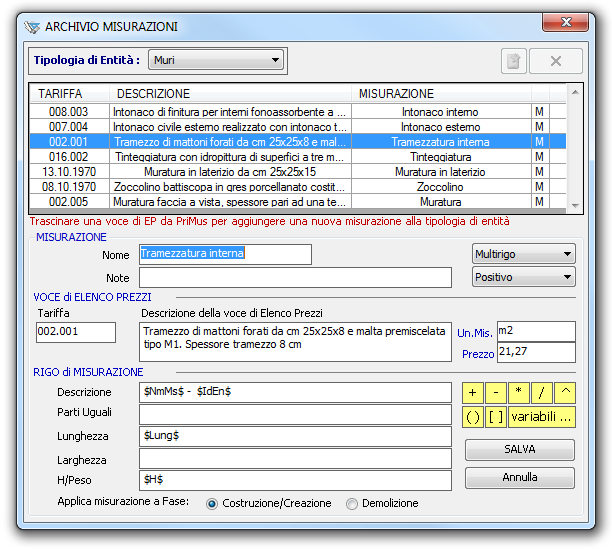The image size is (612, 549).
Task: Click the M cell in Zoccolino row
Action: coord(540,187)
